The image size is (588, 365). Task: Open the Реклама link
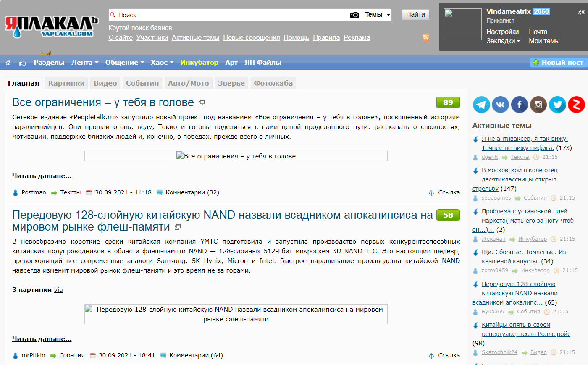pos(357,37)
